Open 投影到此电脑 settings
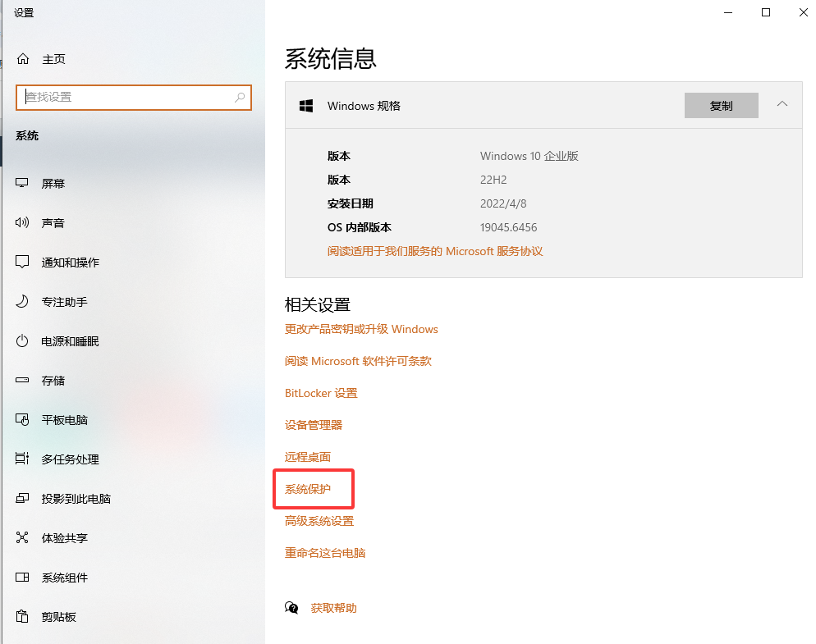The image size is (816, 644). click(76, 499)
